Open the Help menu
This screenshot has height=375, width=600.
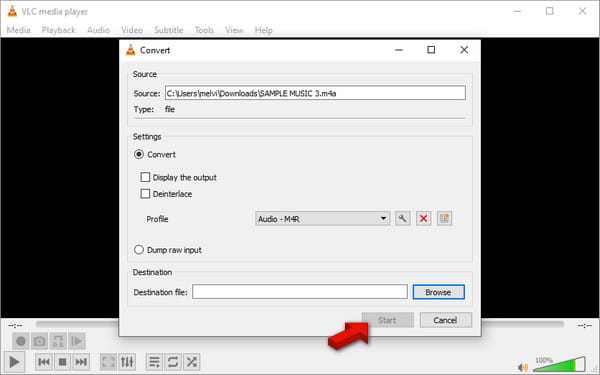tap(264, 30)
